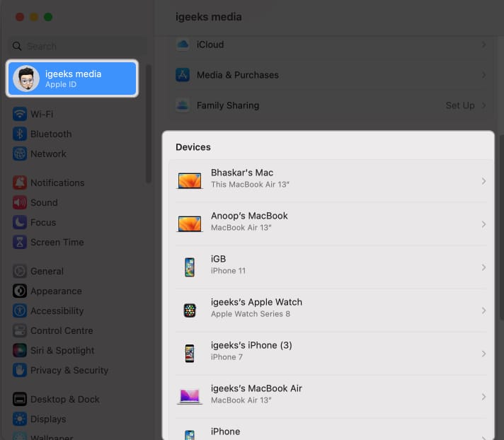This screenshot has height=440, width=504.
Task: Go to Bluetooth sidebar label
Action: 51,134
